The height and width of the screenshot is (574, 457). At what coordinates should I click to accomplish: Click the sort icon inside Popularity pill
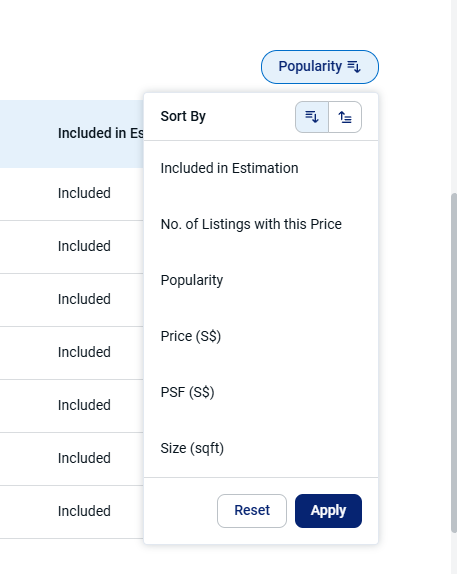[354, 67]
